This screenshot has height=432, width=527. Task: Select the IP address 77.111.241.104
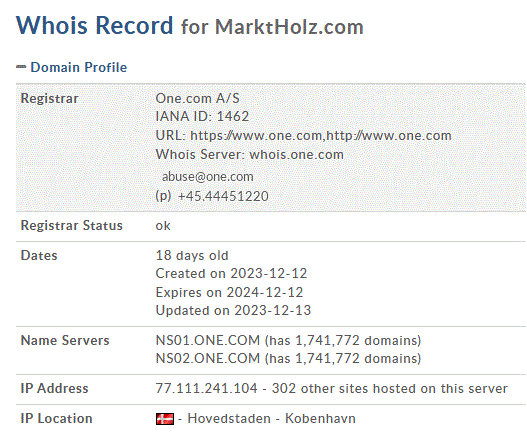pyautogui.click(x=206, y=389)
